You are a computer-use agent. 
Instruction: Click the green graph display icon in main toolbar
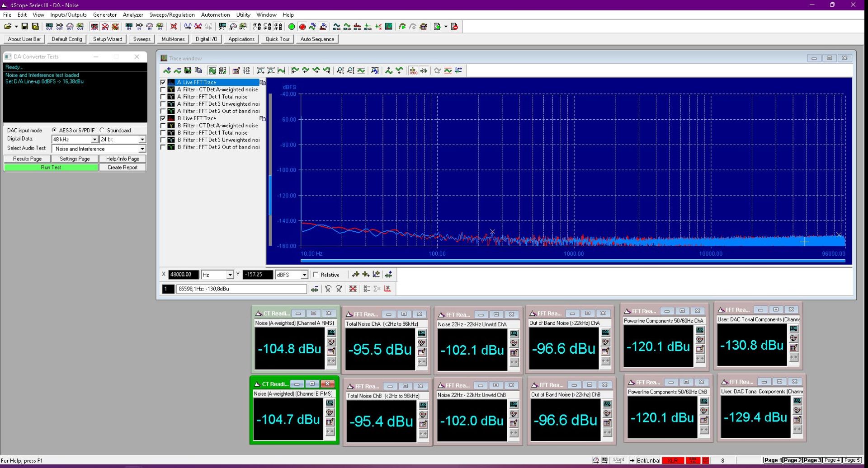(x=388, y=27)
